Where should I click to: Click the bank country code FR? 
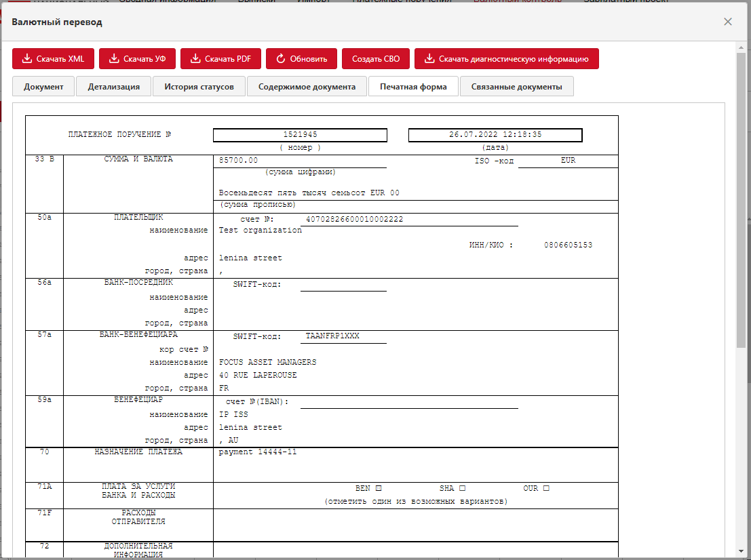point(224,388)
